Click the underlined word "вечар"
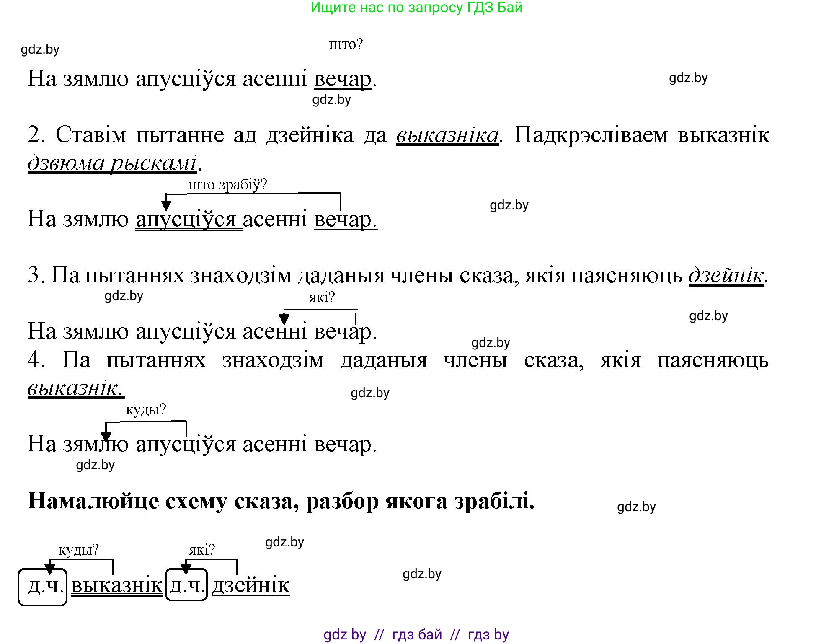 [342, 78]
